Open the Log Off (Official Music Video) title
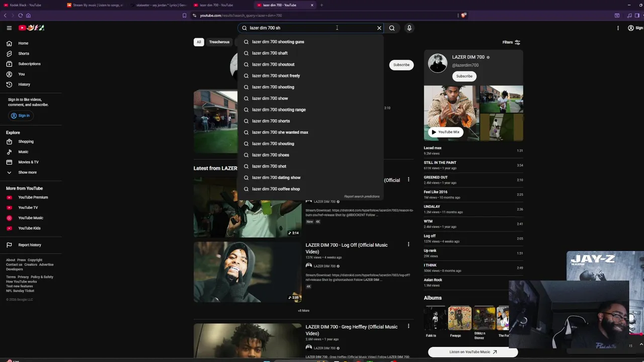This screenshot has width=644, height=362. 346,248
